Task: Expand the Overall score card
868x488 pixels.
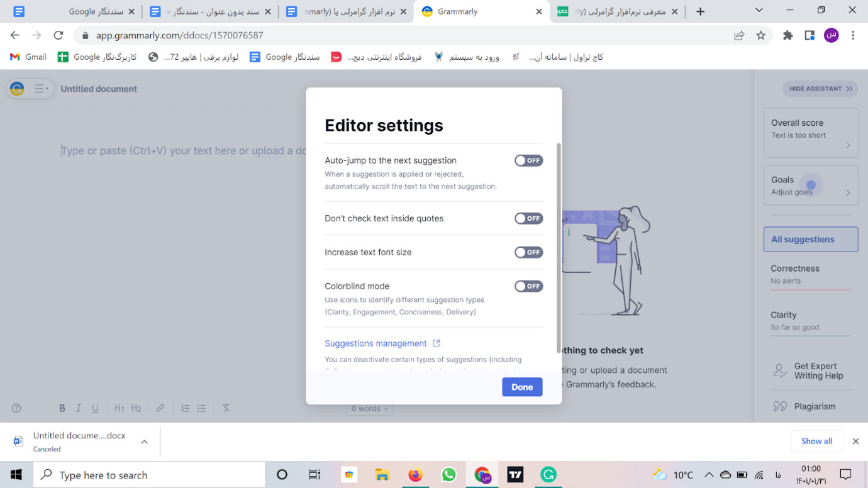Action: coord(811,133)
